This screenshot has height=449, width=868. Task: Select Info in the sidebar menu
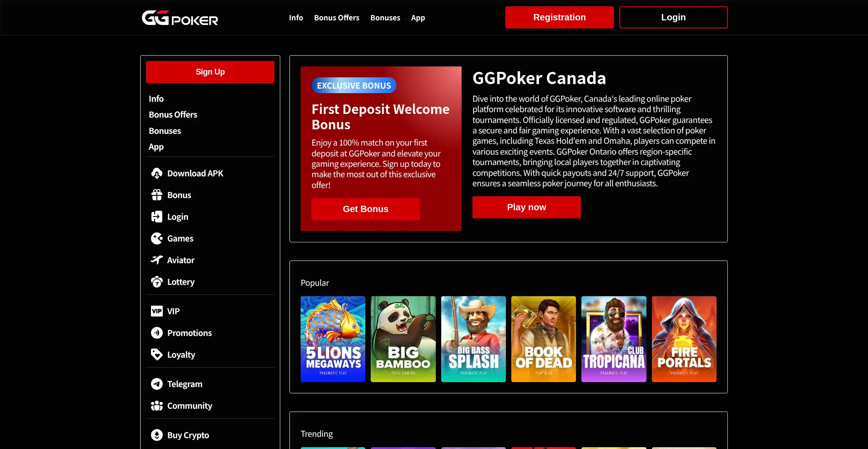156,99
